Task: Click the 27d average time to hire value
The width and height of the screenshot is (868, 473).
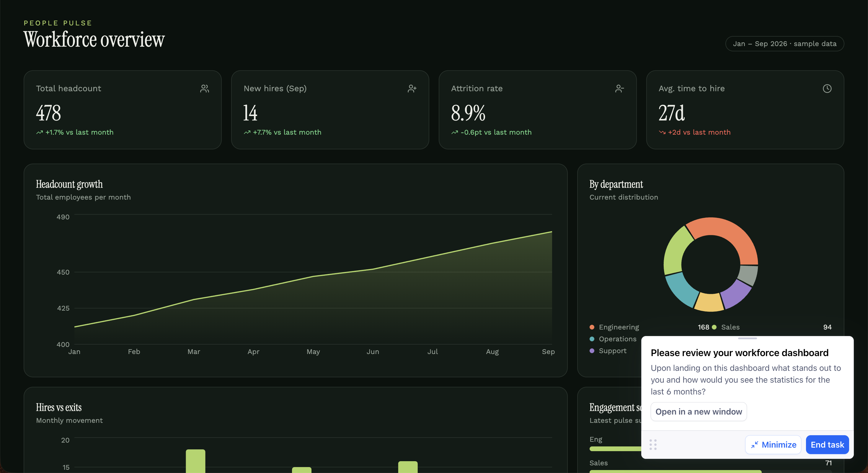Action: click(x=672, y=113)
